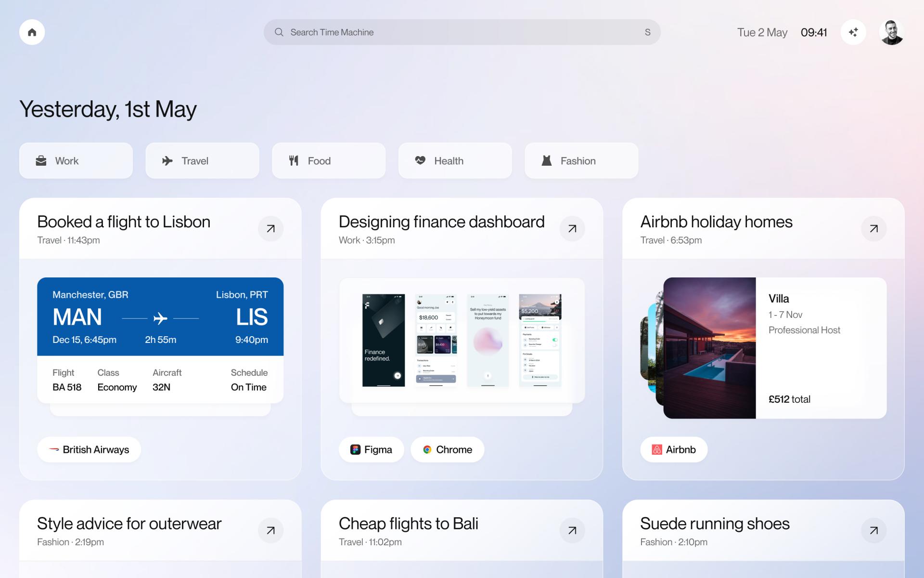
Task: Open the Lisbon flight card arrow
Action: click(270, 228)
